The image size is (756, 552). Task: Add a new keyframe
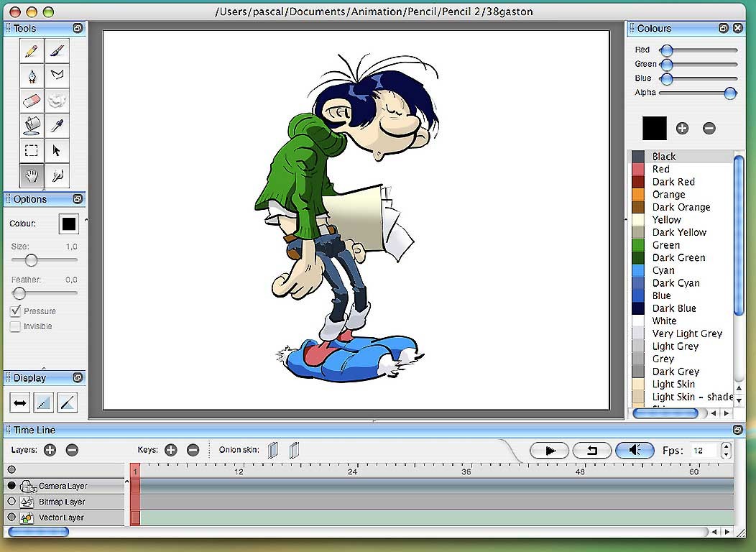171,450
